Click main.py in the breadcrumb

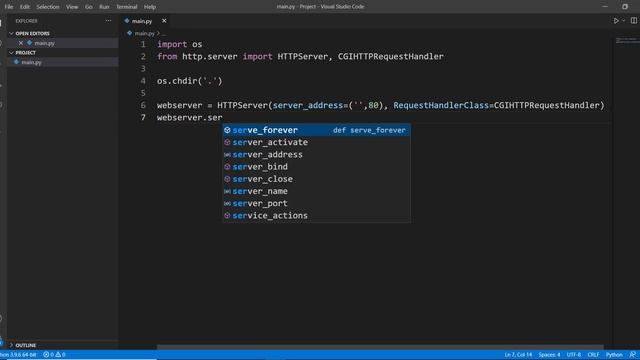[x=144, y=33]
